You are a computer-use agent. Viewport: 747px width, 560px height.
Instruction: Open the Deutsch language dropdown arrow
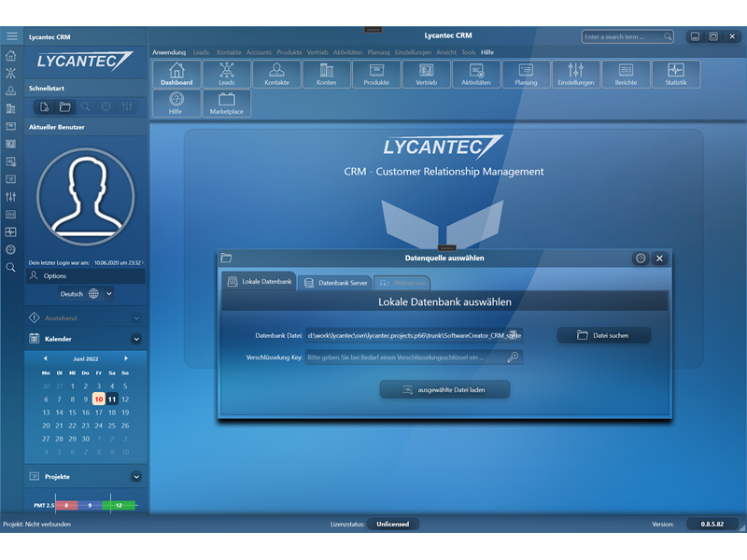109,294
